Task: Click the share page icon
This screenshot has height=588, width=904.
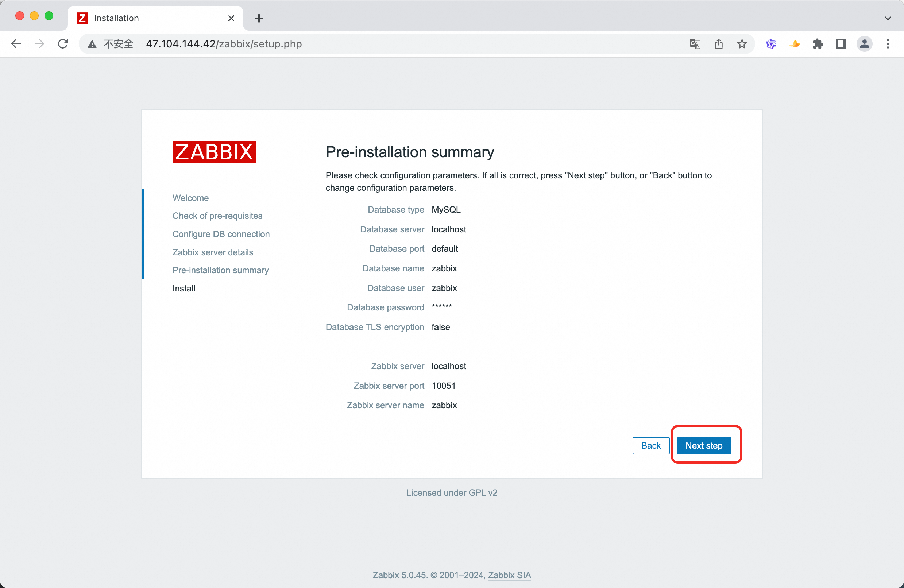Action: click(718, 44)
